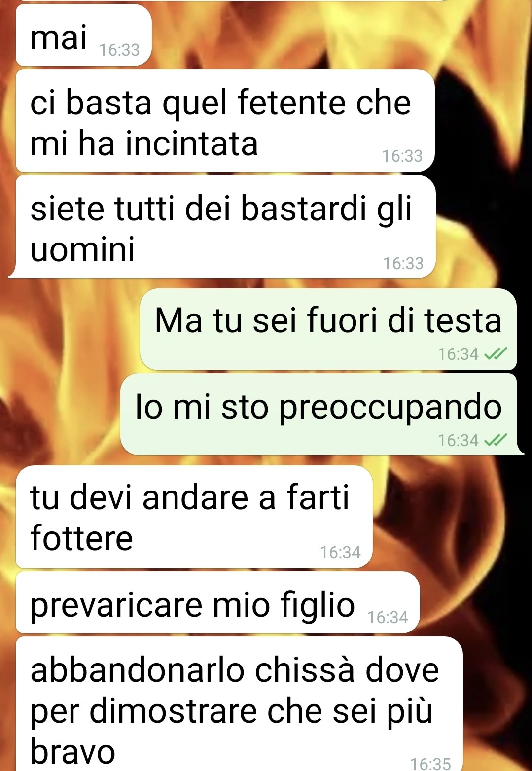Select message 'ci basta quel fetente che mi ha incintata'
Viewport: 532px width, 771px height.
[225, 121]
